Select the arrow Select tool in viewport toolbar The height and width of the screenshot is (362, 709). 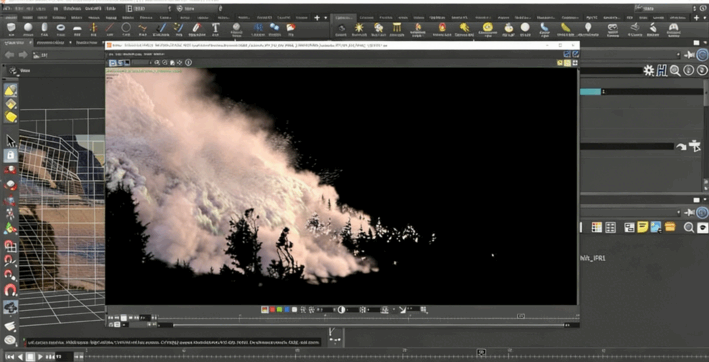pyautogui.click(x=10, y=141)
